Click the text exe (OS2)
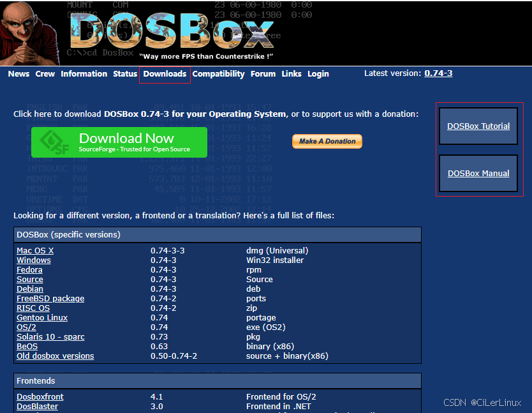The width and height of the screenshot is (532, 413). tap(265, 327)
